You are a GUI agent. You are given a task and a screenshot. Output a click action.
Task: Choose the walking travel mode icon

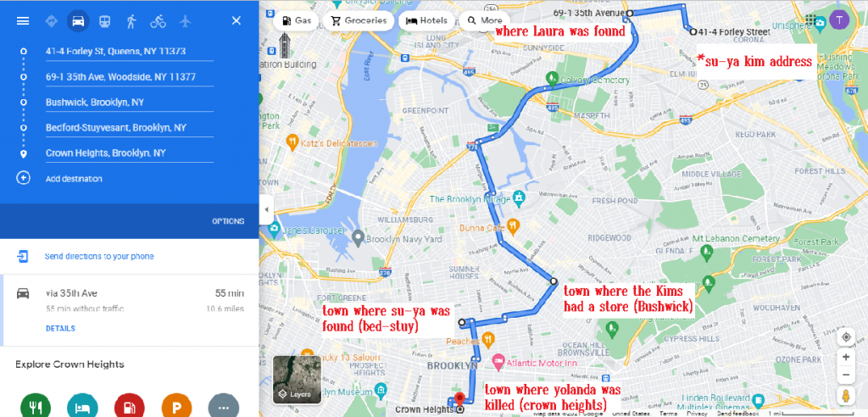pyautogui.click(x=131, y=21)
